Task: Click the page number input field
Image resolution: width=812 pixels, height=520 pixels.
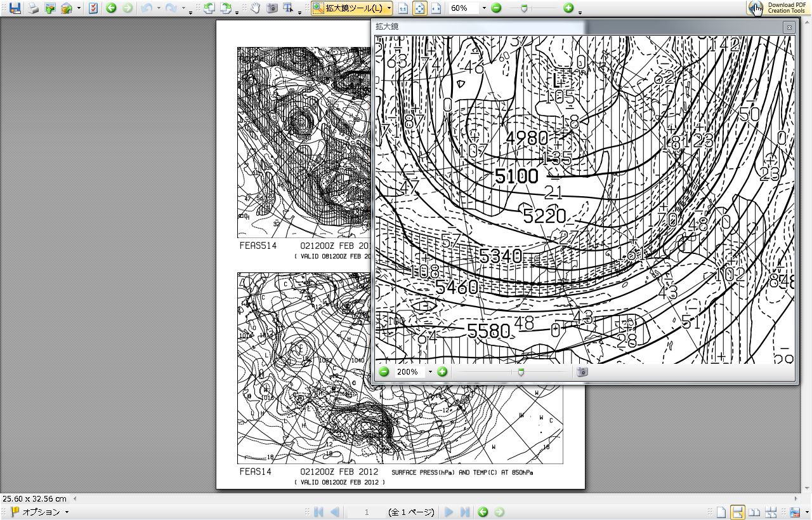Action: pos(367,512)
